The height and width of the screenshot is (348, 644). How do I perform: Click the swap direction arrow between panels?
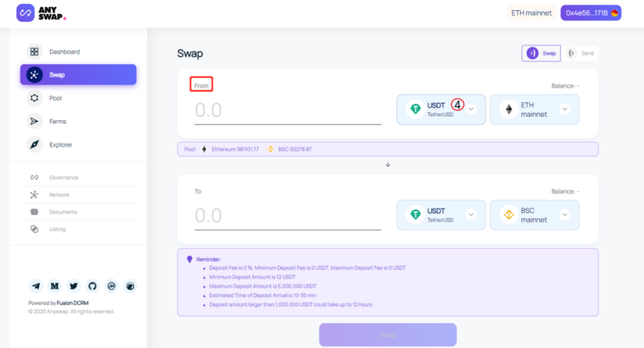pyautogui.click(x=388, y=165)
